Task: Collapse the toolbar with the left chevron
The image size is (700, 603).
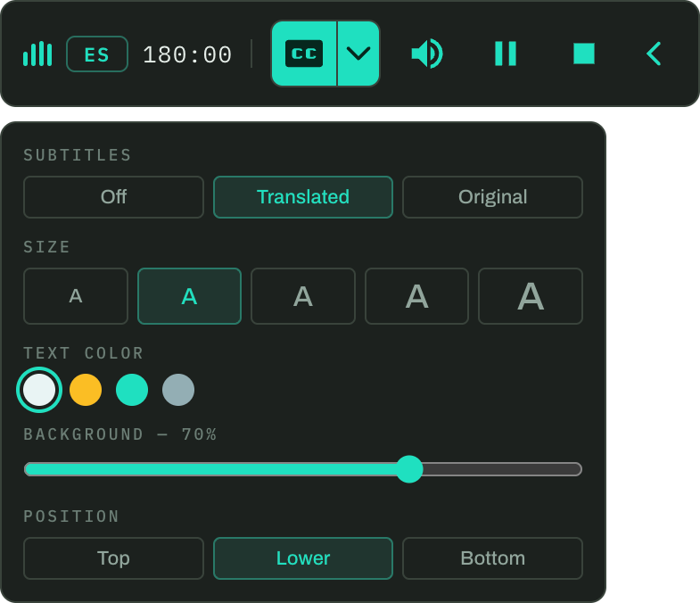Action: 654,54
